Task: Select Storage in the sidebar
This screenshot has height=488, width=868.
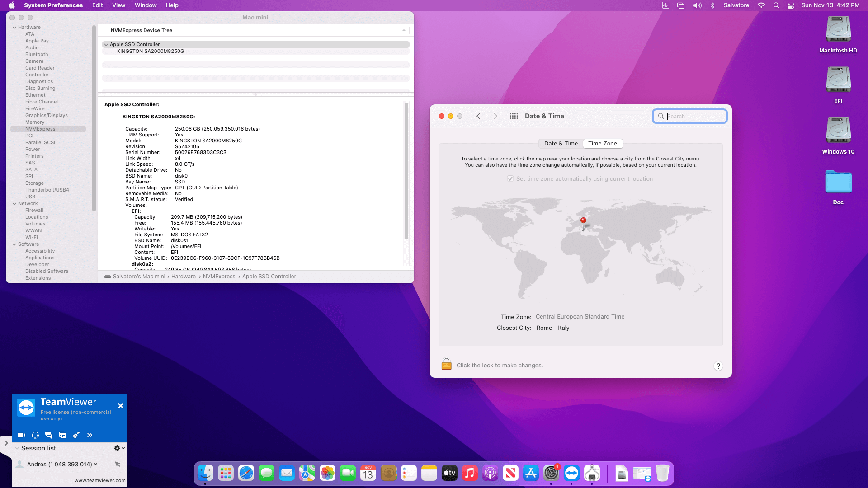Action: [x=34, y=183]
